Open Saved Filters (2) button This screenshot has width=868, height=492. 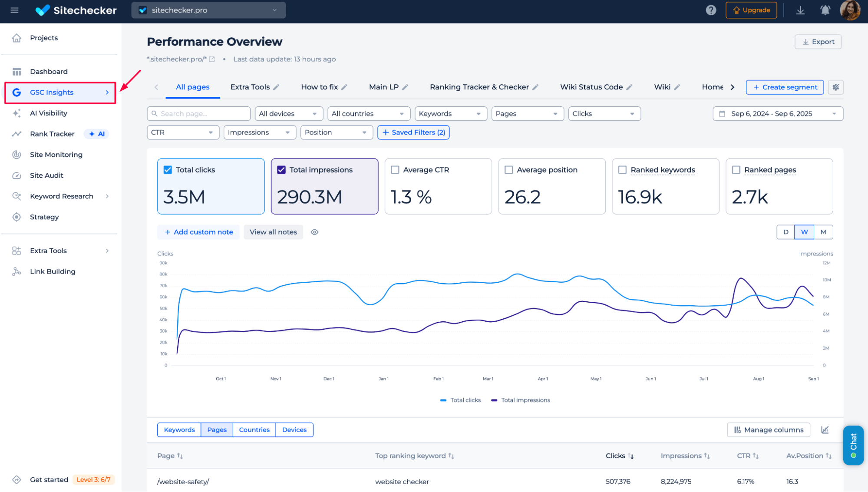413,132
